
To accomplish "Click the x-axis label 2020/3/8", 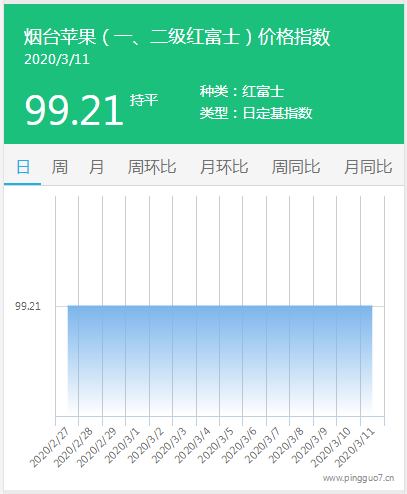I will pyautogui.click(x=286, y=446).
